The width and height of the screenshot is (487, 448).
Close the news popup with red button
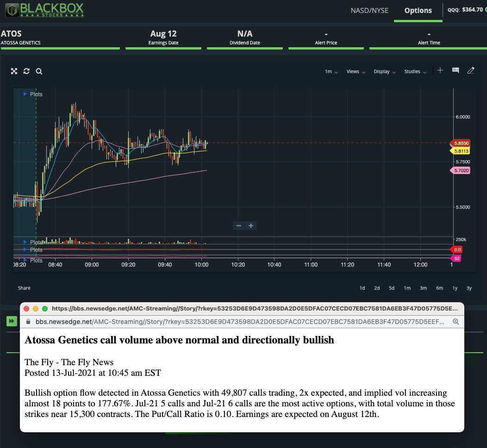pos(26,309)
